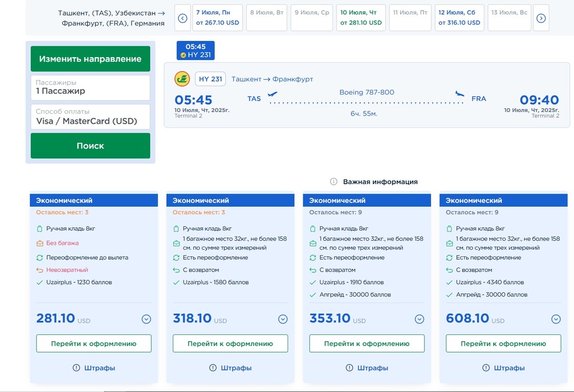The height and width of the screenshot is (392, 574).
Task: Click the Штрафы info icon under 281.10 fare
Action: click(x=76, y=368)
